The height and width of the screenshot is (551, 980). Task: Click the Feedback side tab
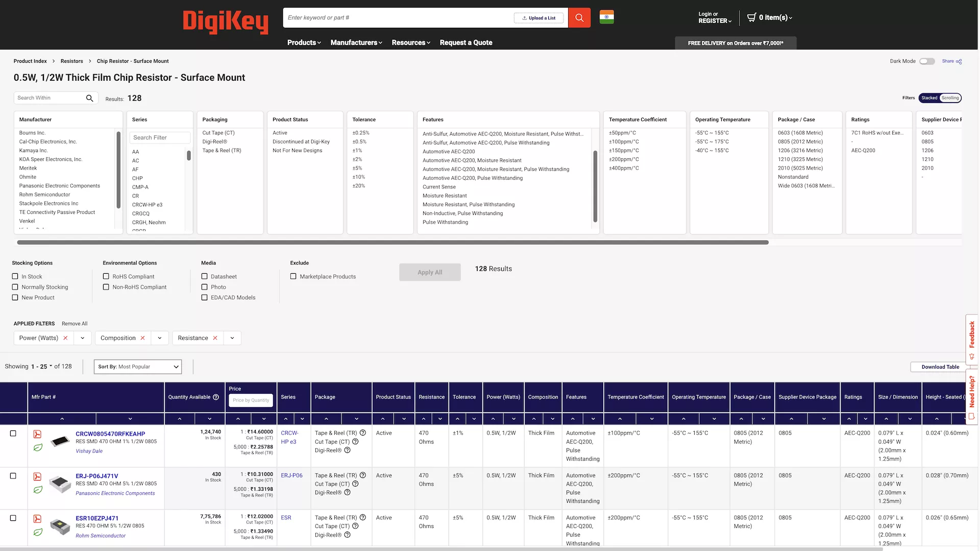972,339
